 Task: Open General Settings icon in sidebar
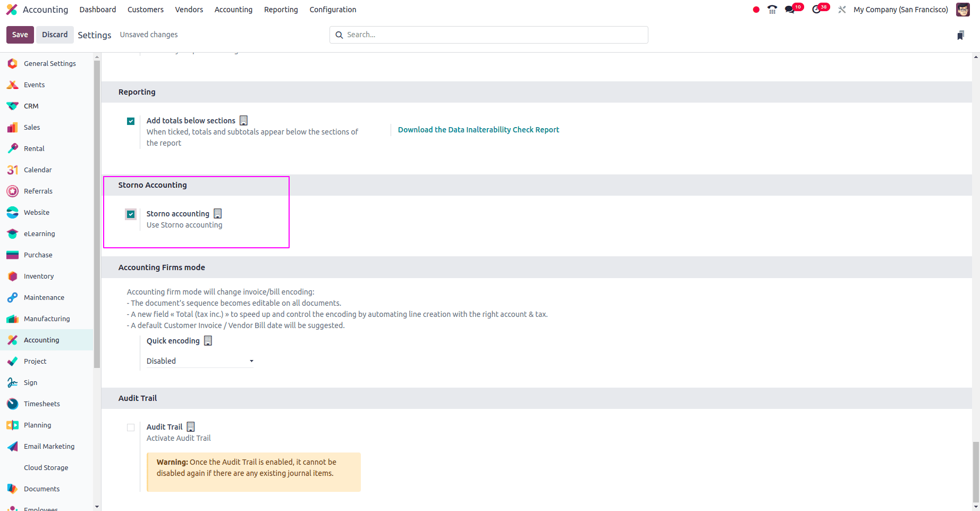coord(12,63)
